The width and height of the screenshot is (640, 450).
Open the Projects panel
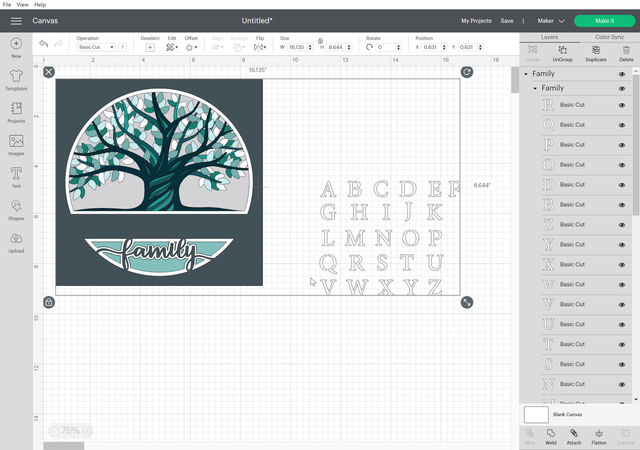[x=16, y=109]
